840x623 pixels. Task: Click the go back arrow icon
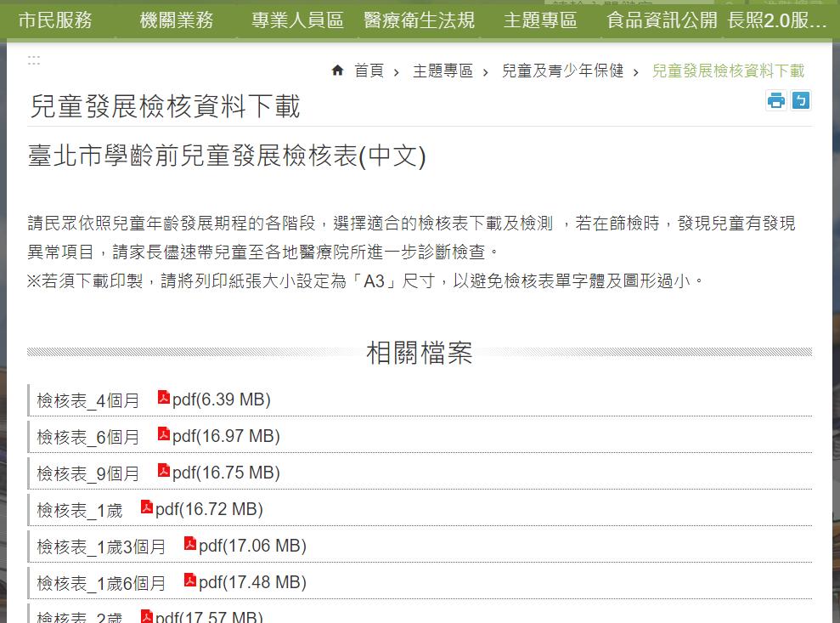[800, 100]
